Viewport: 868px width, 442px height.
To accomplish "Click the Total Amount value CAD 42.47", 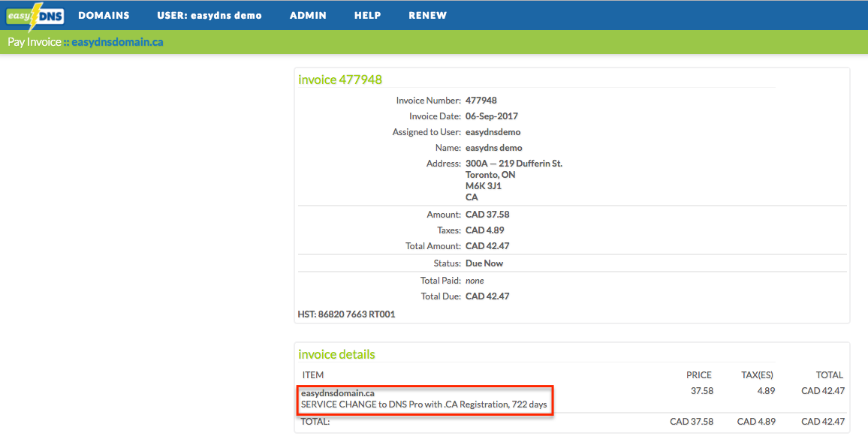I will tap(487, 246).
